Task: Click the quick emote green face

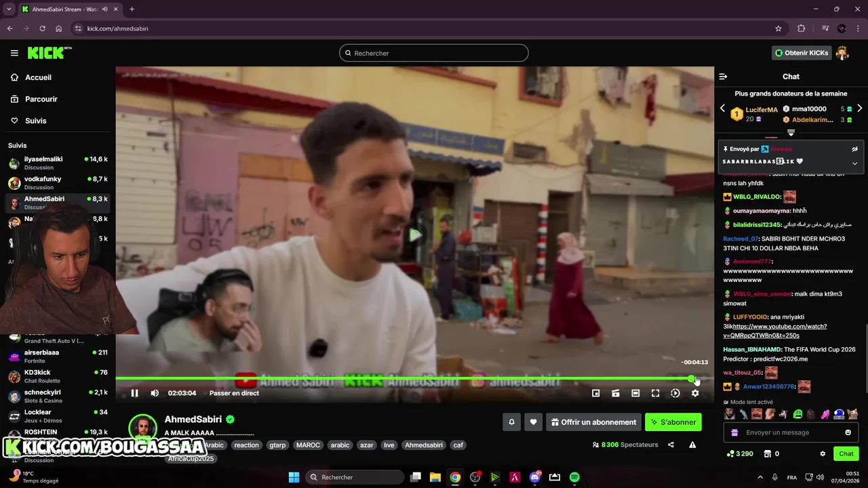Action: (x=798, y=413)
